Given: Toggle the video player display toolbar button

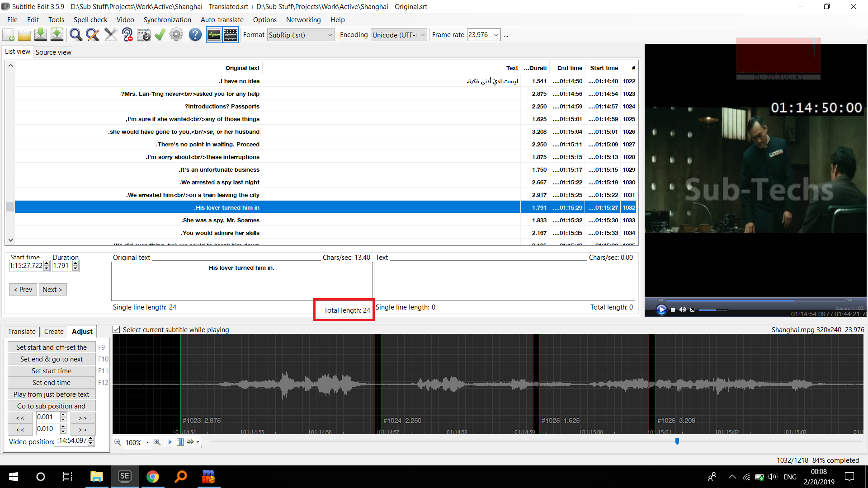Looking at the screenshot, I should pos(231,35).
